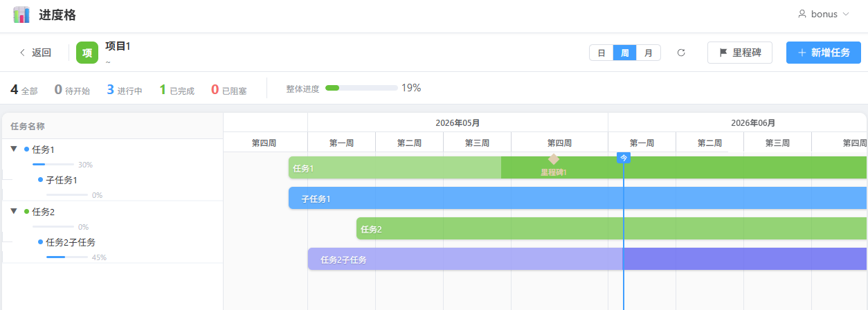Filter by 0 待开始 tasks
Viewport: 868px width, 310px height.
72,89
